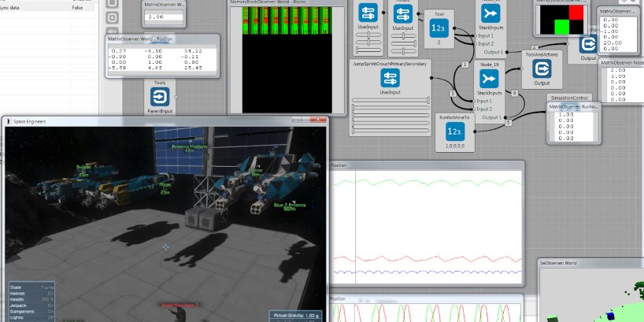Select the RunNoMoveTo node's 123 icon
This screenshot has height=322, width=644.
454,131
